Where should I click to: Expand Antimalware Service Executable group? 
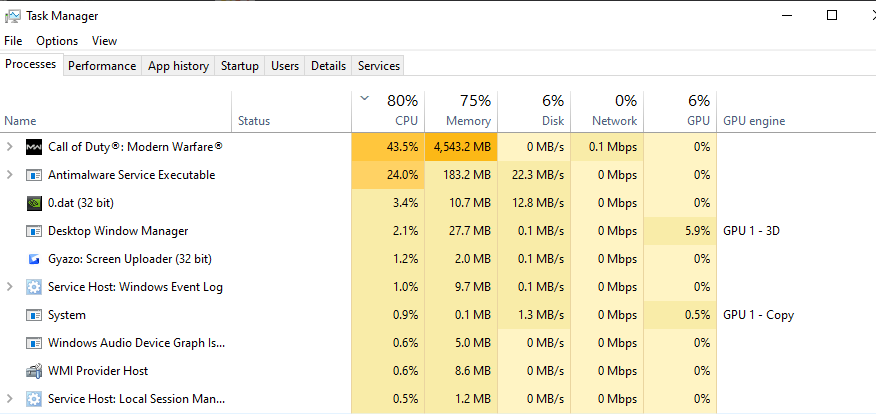pyautogui.click(x=10, y=175)
